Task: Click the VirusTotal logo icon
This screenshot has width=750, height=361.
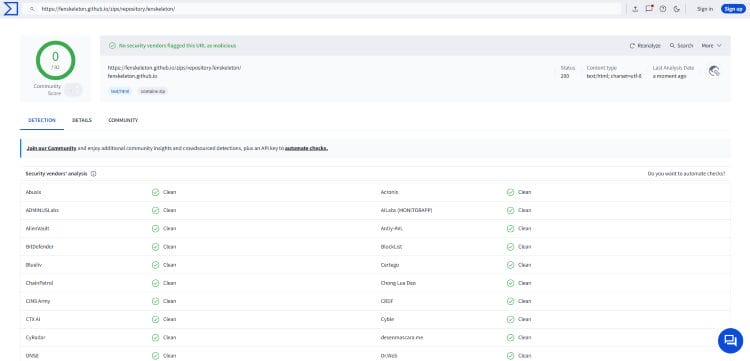Action: point(11,9)
